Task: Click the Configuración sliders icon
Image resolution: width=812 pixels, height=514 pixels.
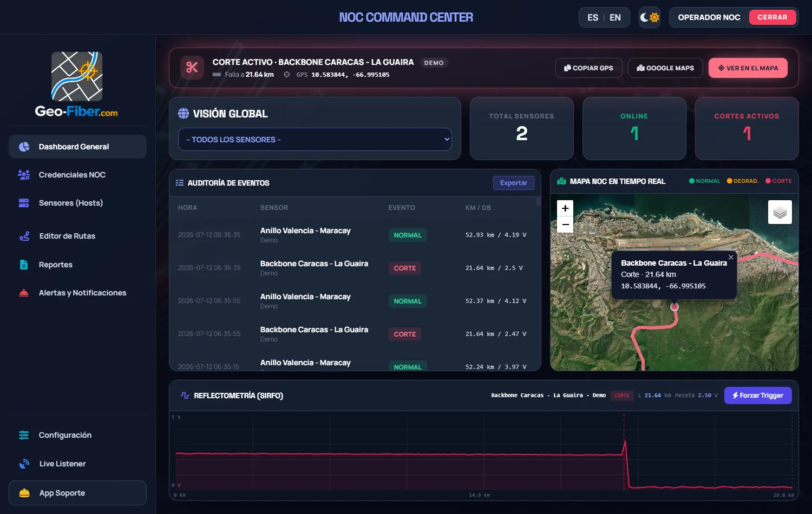Action: point(24,435)
